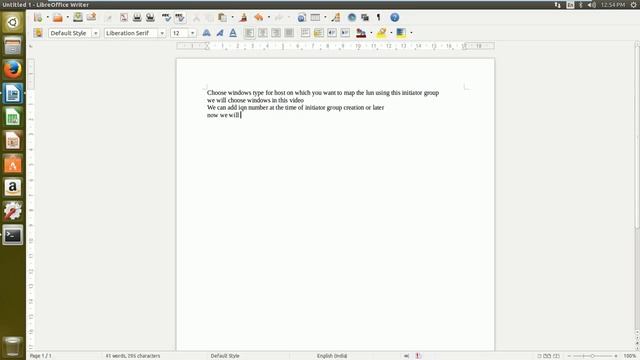
Task: Expand the Font Color palette arrow
Action: (371, 33)
